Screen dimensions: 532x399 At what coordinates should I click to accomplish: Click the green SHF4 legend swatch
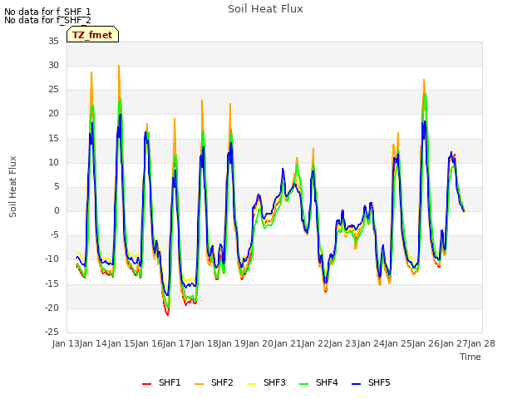tap(303, 384)
